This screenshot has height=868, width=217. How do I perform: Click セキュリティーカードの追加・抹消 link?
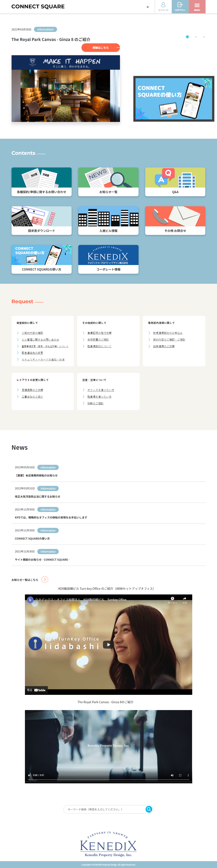tap(43, 360)
